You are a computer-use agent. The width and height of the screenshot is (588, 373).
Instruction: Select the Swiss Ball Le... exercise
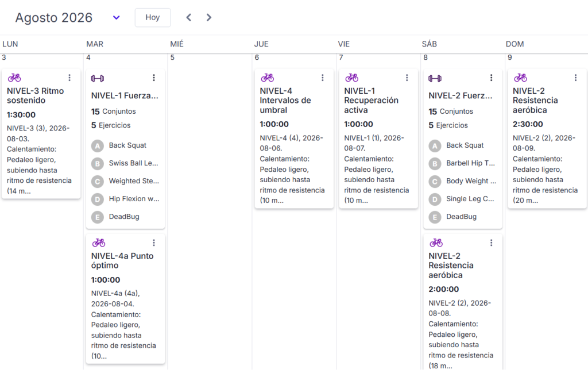click(133, 163)
